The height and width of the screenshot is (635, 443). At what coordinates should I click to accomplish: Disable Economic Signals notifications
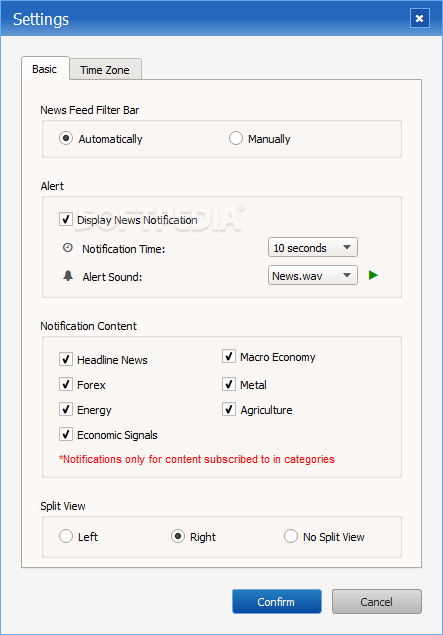pos(66,434)
